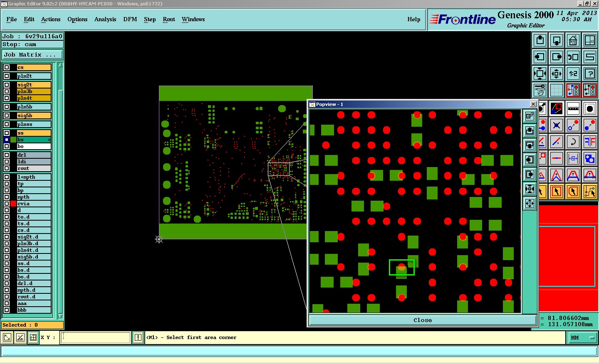The height and width of the screenshot is (364, 599).
Task: Click the Popview zoom in arrows icon
Action: coord(530,189)
